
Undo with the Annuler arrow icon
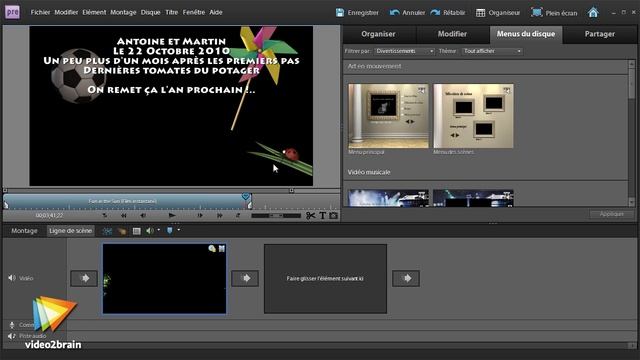tap(394, 13)
